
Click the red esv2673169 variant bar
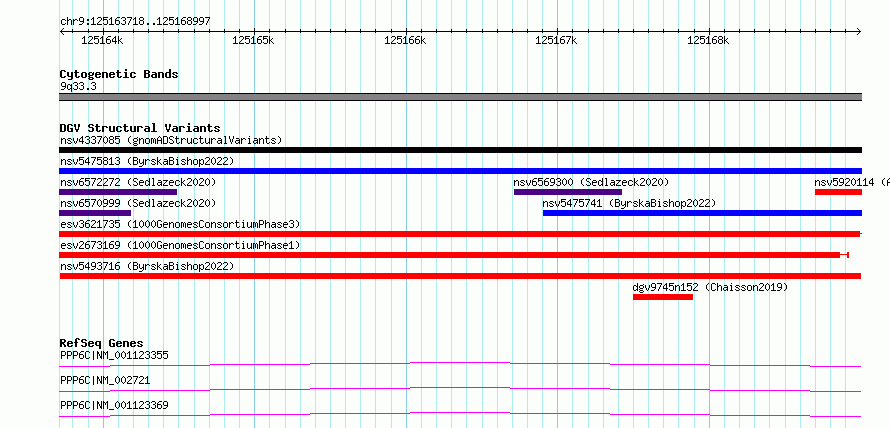454,255
